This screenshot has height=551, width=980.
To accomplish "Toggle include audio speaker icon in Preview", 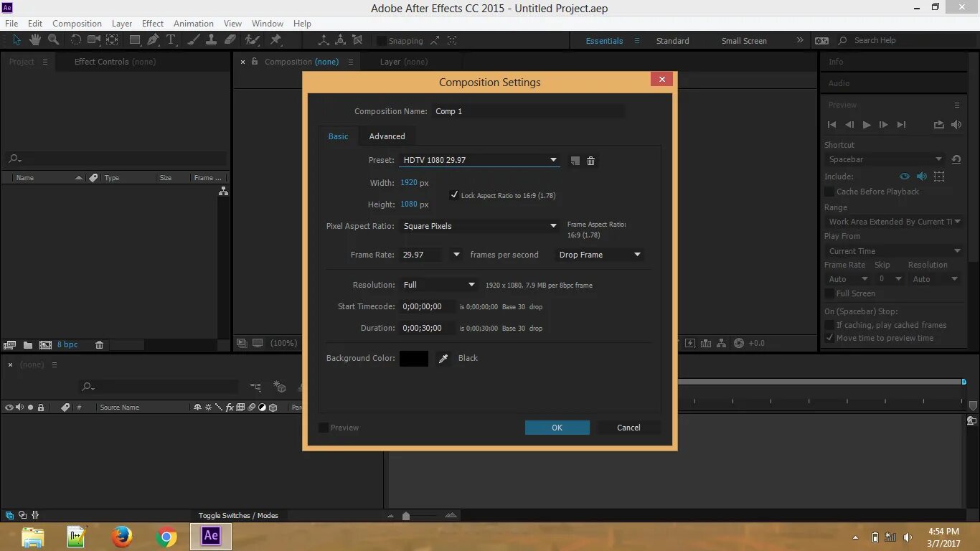I will [922, 176].
